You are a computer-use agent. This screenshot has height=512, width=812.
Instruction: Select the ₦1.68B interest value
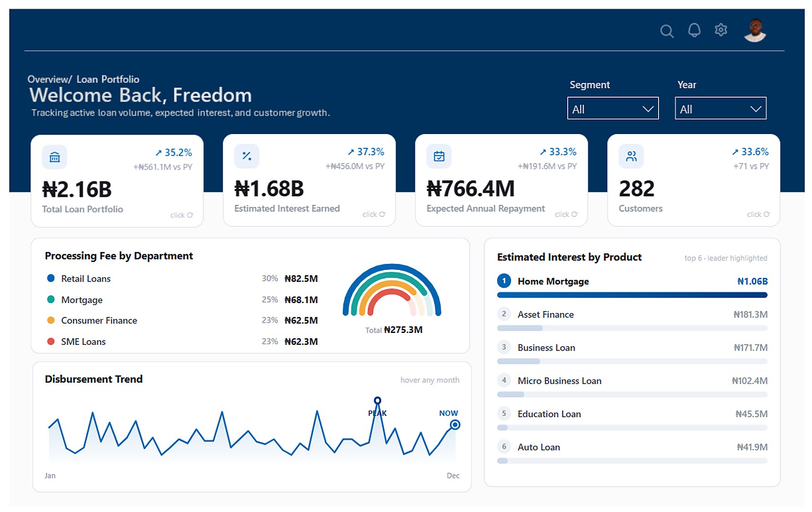point(269,189)
